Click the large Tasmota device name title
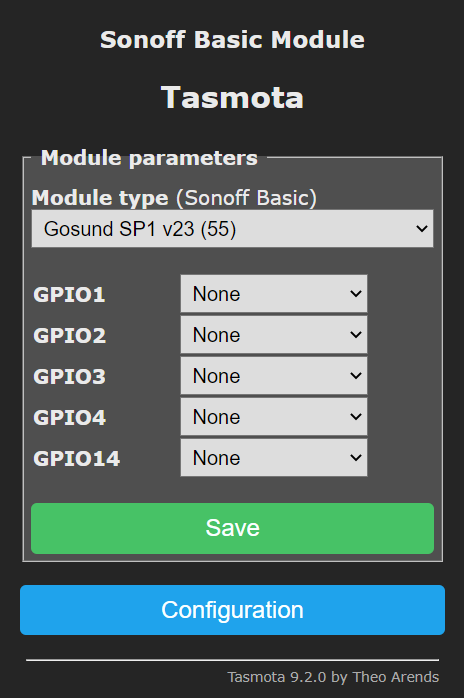The width and height of the screenshot is (464, 698). [x=232, y=97]
